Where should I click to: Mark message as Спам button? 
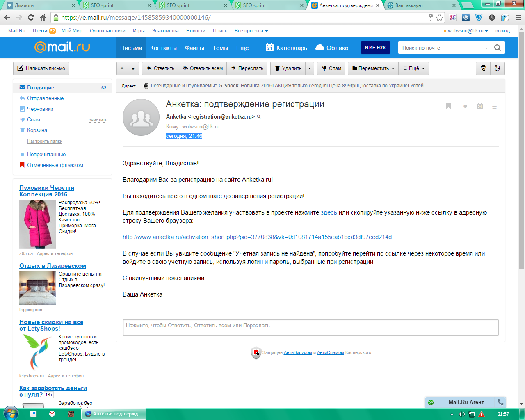(331, 68)
